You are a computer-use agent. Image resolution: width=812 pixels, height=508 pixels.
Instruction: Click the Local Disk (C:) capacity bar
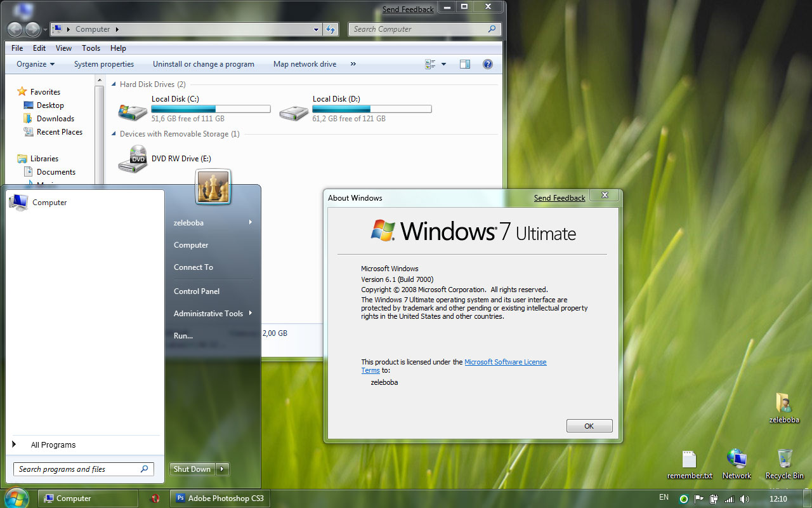click(211, 109)
